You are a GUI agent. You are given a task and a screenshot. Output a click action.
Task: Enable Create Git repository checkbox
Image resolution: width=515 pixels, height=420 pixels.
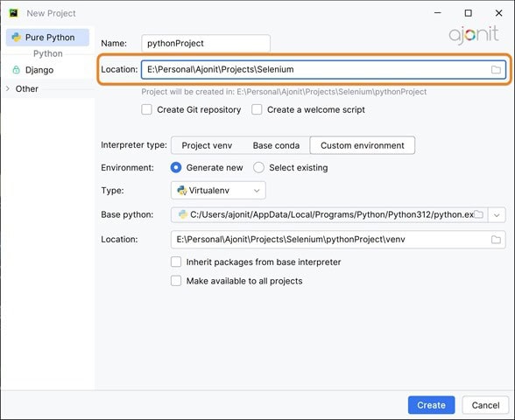click(x=146, y=109)
